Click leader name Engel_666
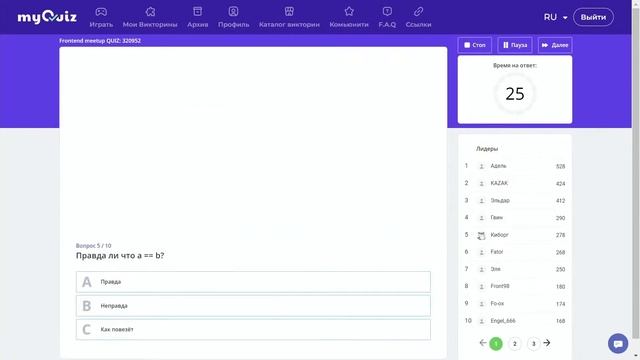The image size is (640, 360). point(503,321)
